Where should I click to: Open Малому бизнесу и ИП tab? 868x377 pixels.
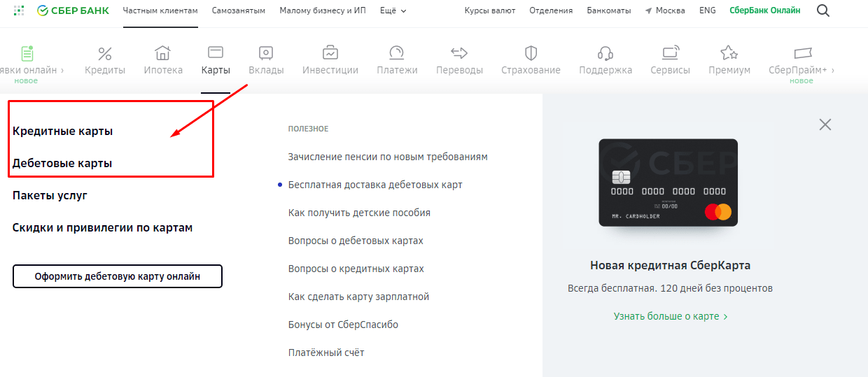click(x=323, y=10)
